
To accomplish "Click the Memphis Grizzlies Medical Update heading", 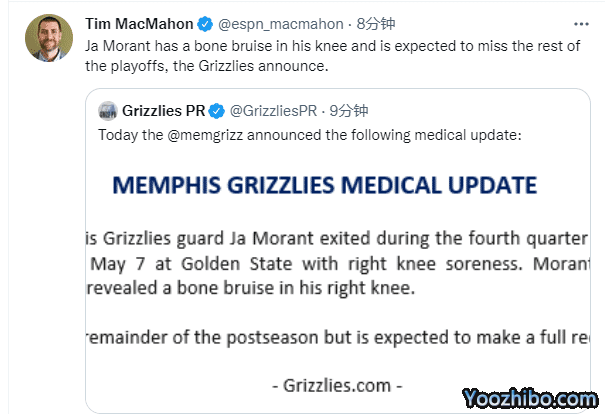I will coord(325,185).
